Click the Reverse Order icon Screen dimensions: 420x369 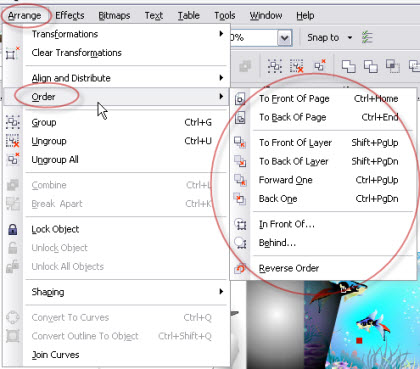[240, 268]
